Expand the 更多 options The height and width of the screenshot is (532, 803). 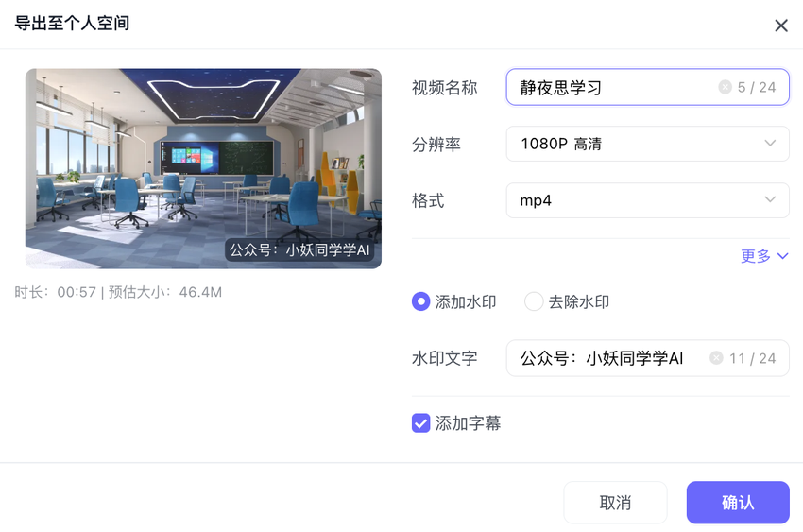tap(764, 255)
